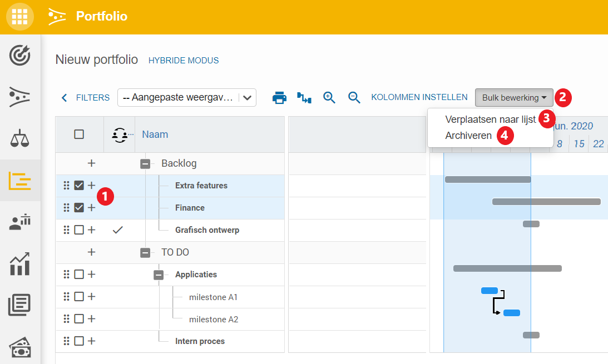
Task: Click the Extra features Gantt bar
Action: [x=488, y=179]
